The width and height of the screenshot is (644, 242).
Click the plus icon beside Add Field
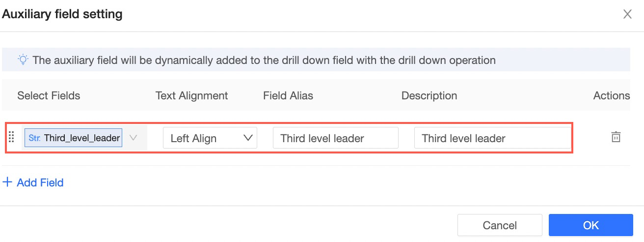tap(7, 182)
